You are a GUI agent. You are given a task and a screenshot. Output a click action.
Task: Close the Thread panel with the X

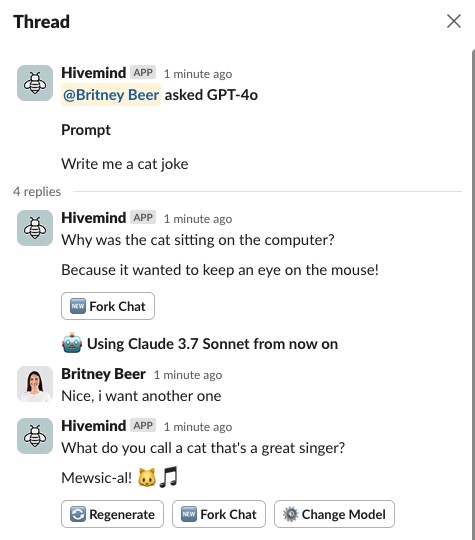coord(454,21)
